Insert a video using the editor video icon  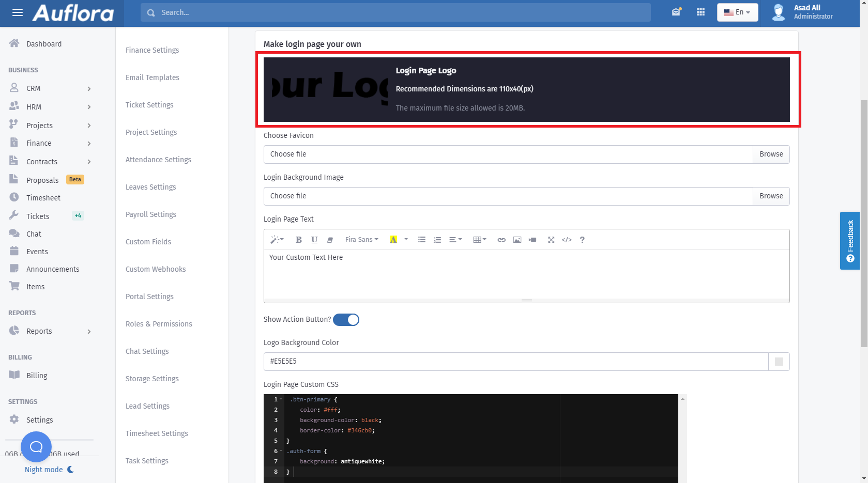tap(532, 239)
